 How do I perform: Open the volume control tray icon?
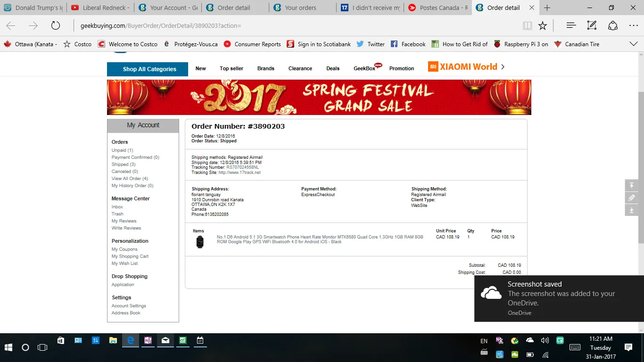tap(545, 340)
